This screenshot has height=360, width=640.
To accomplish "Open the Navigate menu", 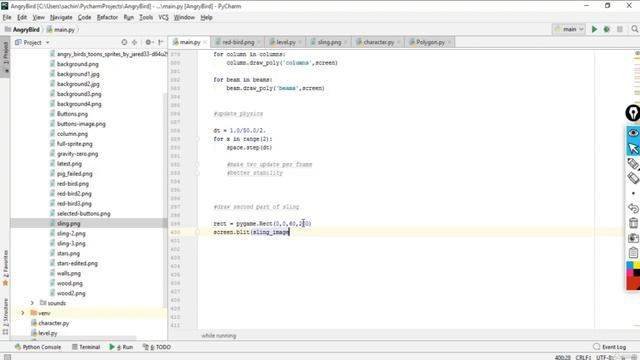I will (61, 18).
